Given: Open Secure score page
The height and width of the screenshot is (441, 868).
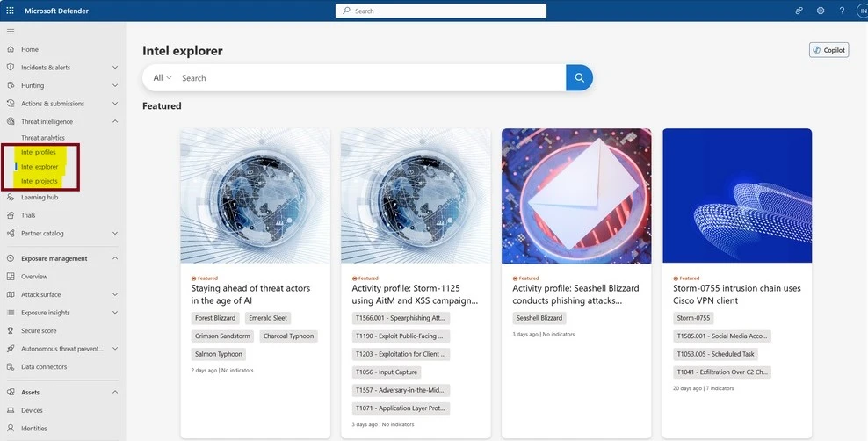Looking at the screenshot, I should [39, 330].
